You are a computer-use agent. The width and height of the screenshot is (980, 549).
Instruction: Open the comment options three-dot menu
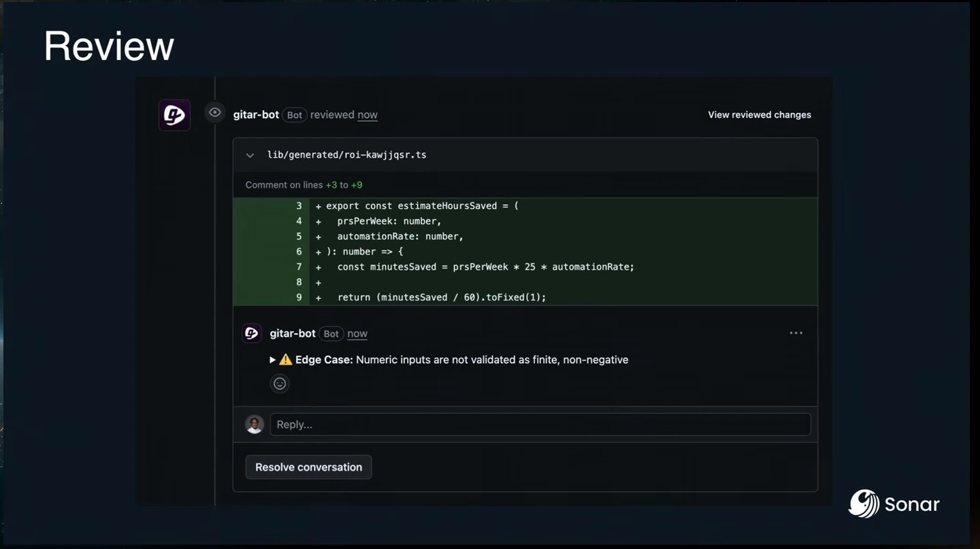click(x=796, y=333)
